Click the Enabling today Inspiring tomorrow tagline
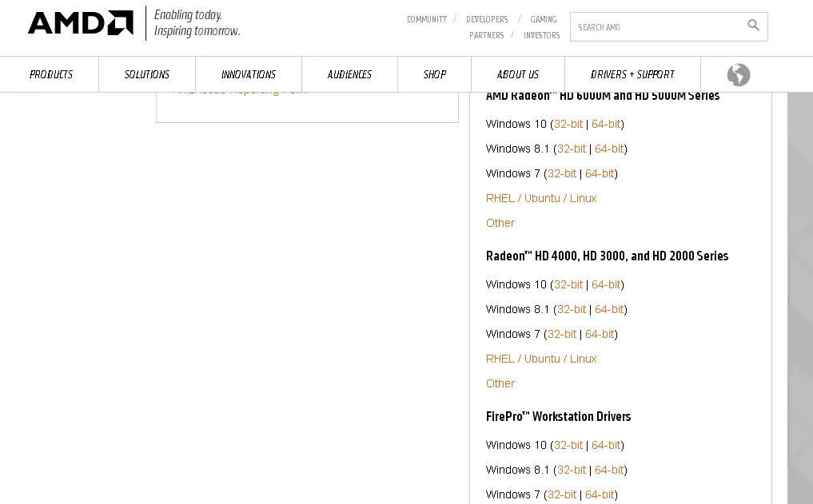Image resolution: width=813 pixels, height=504 pixels. click(x=197, y=23)
